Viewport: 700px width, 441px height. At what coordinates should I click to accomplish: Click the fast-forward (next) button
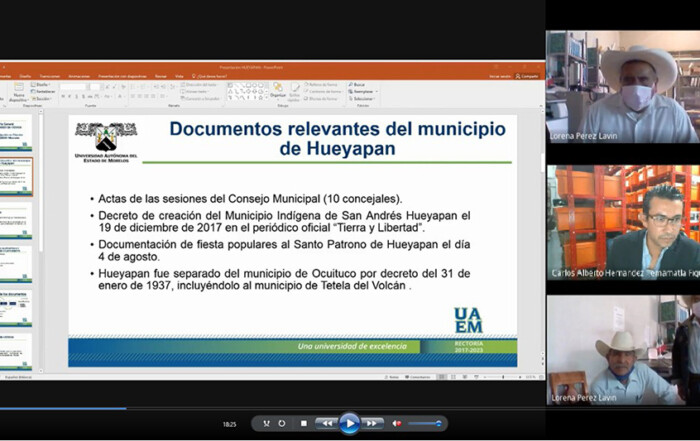372,423
